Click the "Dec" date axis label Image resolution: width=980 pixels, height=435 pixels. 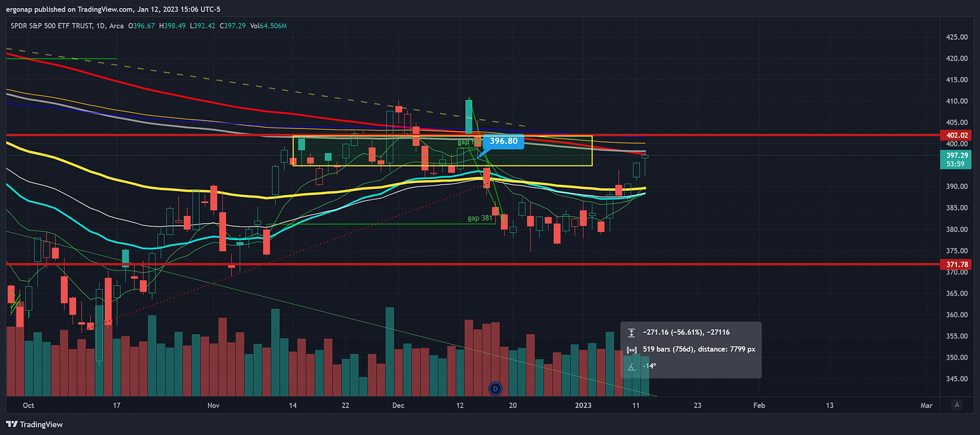click(398, 405)
